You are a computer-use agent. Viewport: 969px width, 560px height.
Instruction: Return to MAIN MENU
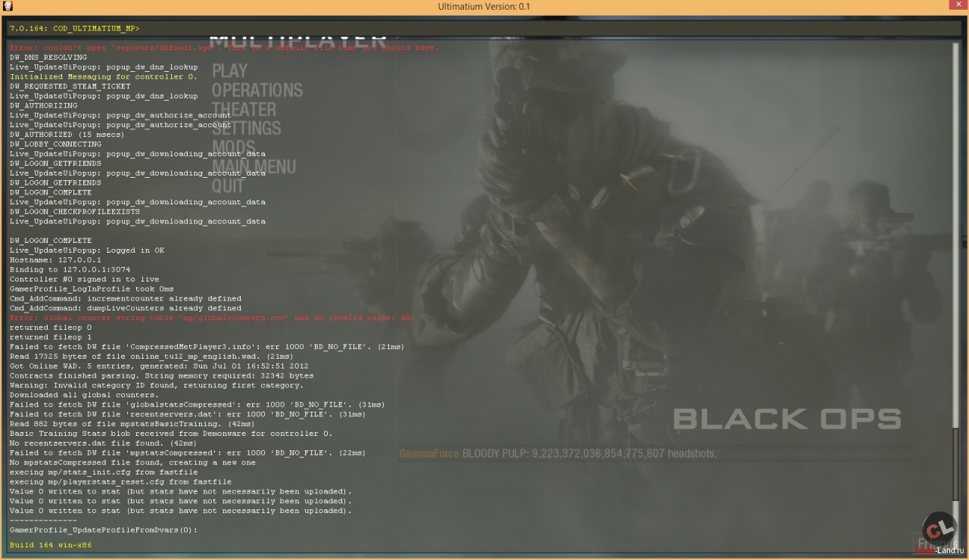pyautogui.click(x=254, y=166)
